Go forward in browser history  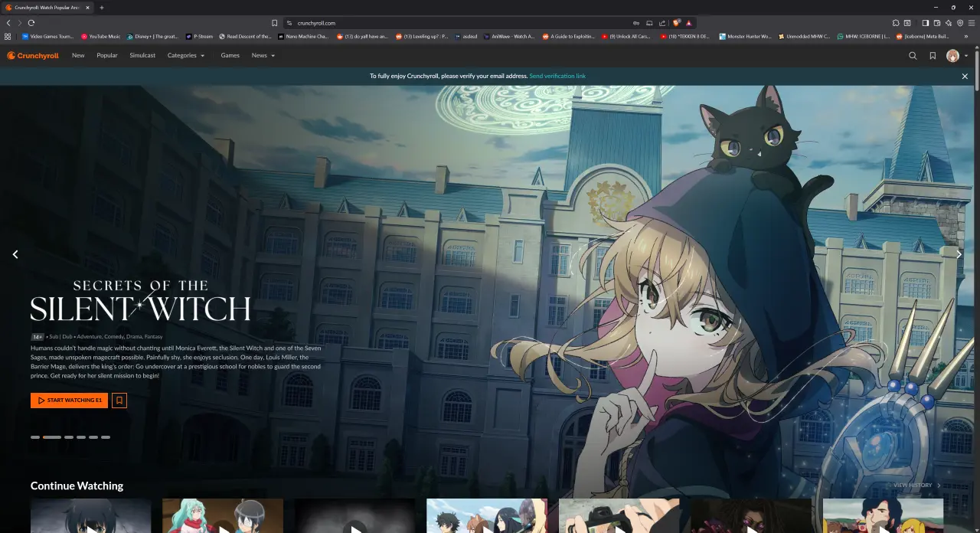pos(20,23)
